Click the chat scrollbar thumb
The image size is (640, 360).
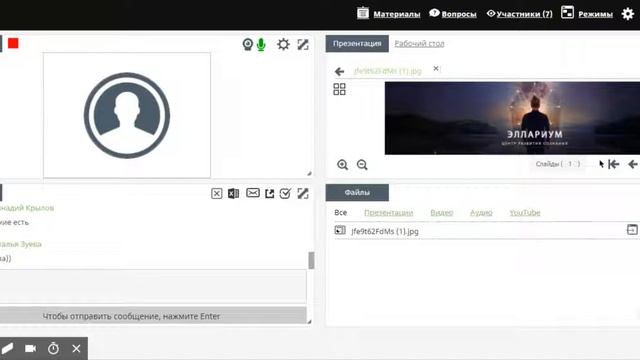(x=311, y=260)
